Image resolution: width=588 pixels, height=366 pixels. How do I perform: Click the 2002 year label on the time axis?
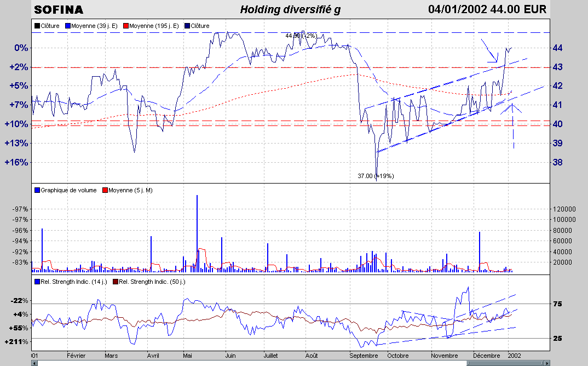point(514,356)
